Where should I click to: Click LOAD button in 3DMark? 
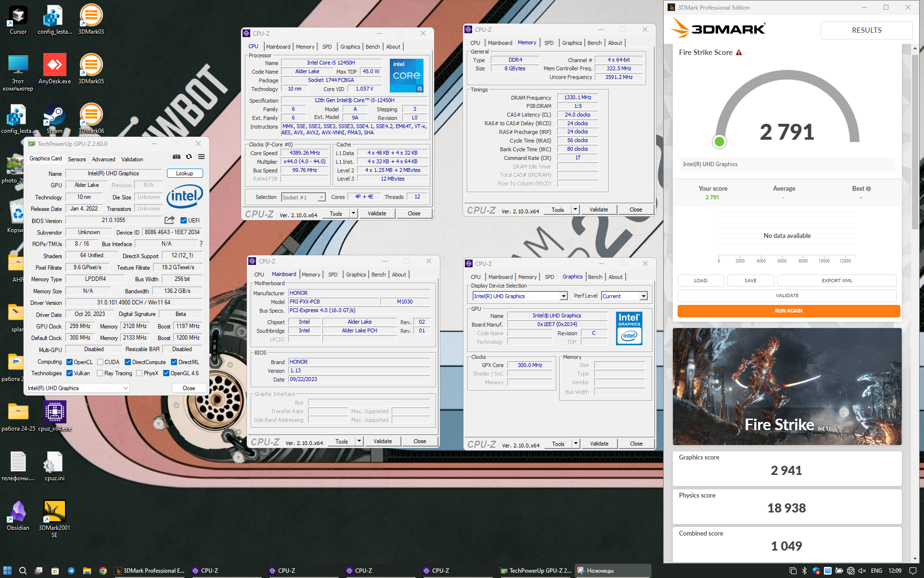(x=701, y=280)
